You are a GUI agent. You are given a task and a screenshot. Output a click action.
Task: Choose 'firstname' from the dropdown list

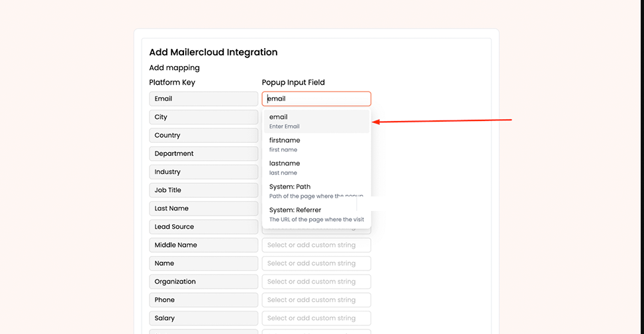click(x=316, y=144)
